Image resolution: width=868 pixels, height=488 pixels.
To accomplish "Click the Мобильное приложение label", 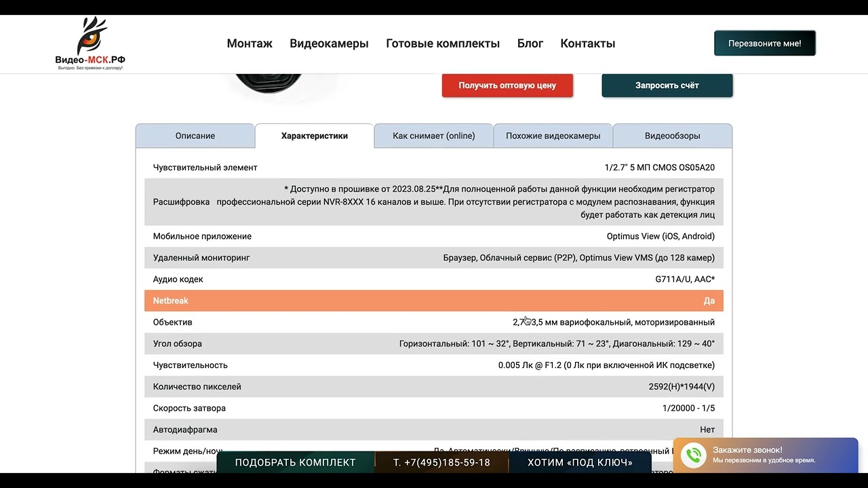I will (x=202, y=237).
